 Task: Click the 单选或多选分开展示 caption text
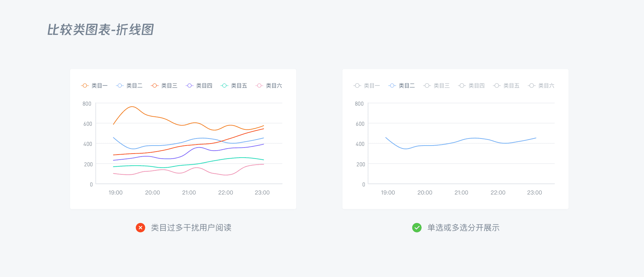[x=463, y=228]
